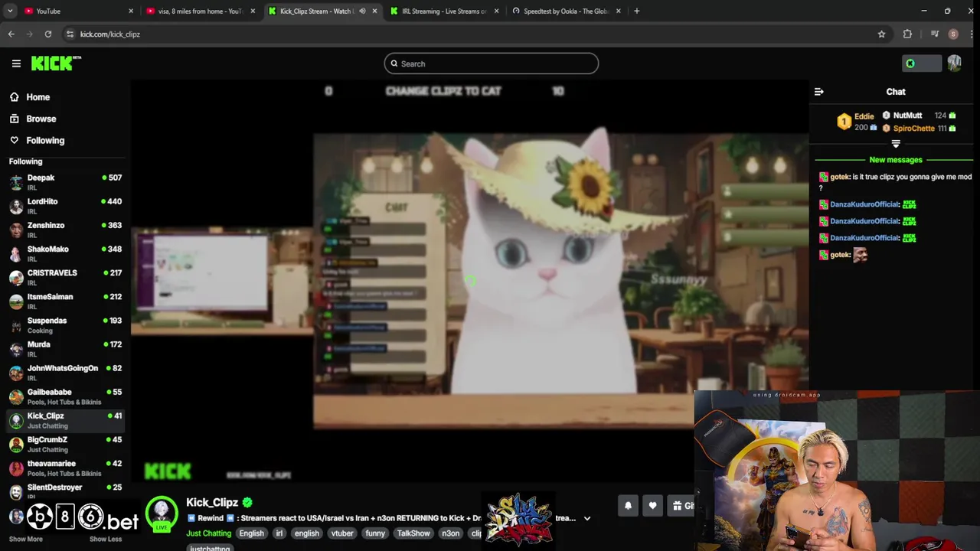Click the TalkShow tag

click(413, 533)
